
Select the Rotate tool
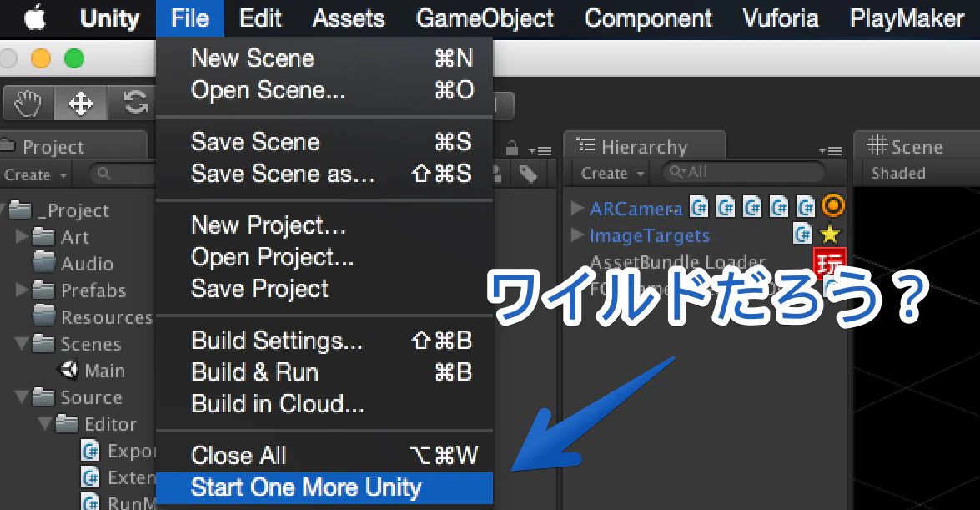[133, 103]
